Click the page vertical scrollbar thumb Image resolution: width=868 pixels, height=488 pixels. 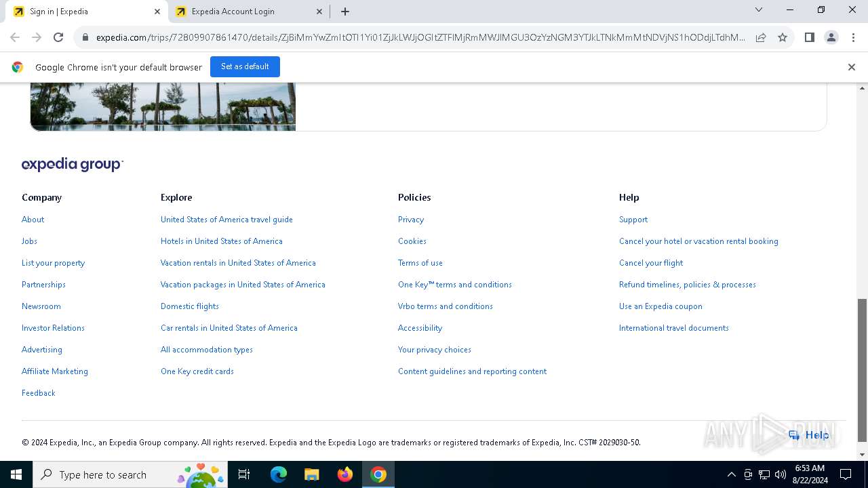[x=863, y=369]
